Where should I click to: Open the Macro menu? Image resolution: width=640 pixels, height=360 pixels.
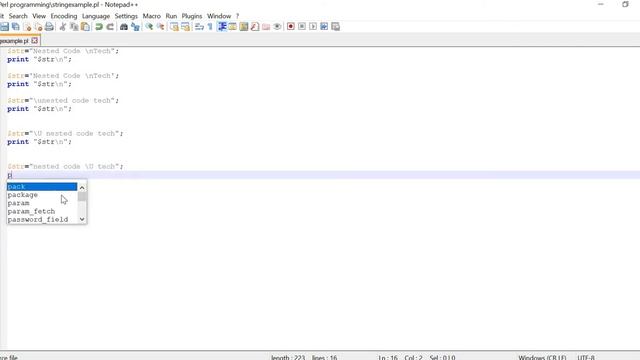coord(151,16)
